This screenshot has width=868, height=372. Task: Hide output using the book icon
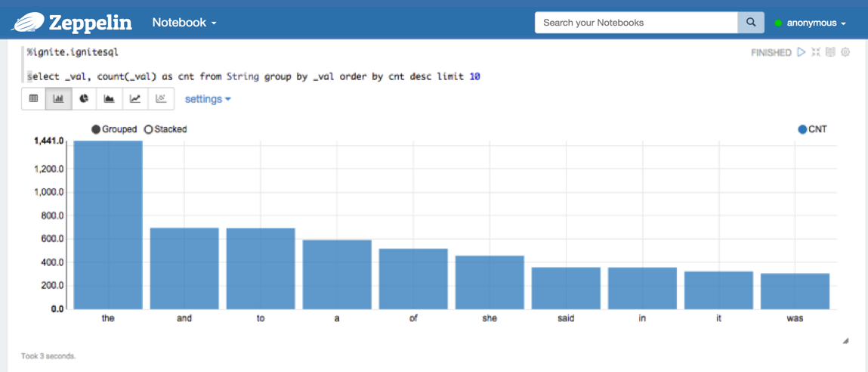point(830,53)
